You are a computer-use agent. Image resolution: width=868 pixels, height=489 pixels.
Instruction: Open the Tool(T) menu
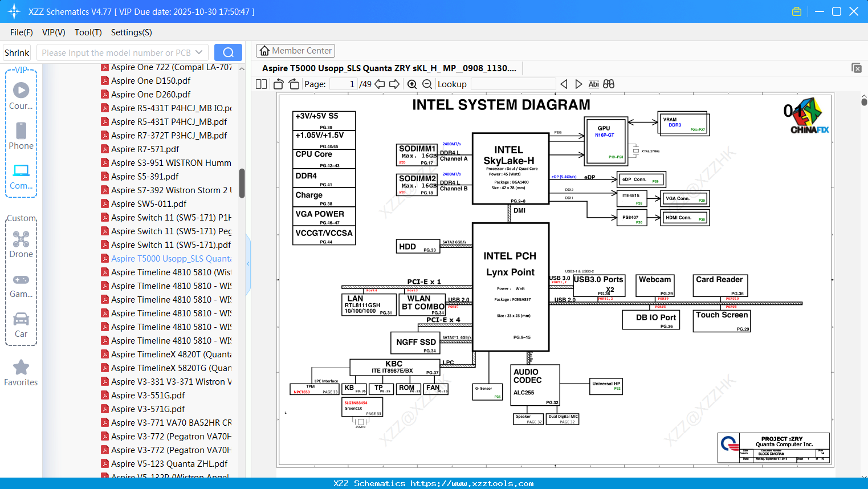point(88,32)
